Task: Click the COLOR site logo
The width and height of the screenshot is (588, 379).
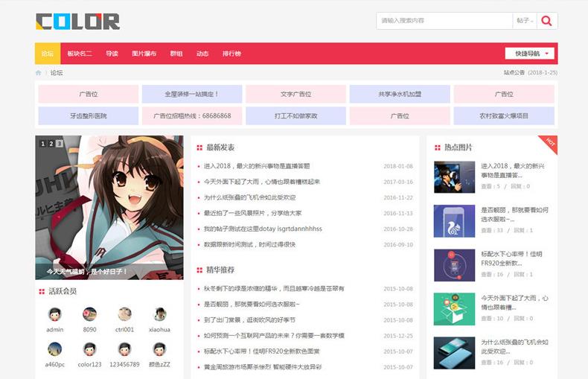Action: point(77,22)
